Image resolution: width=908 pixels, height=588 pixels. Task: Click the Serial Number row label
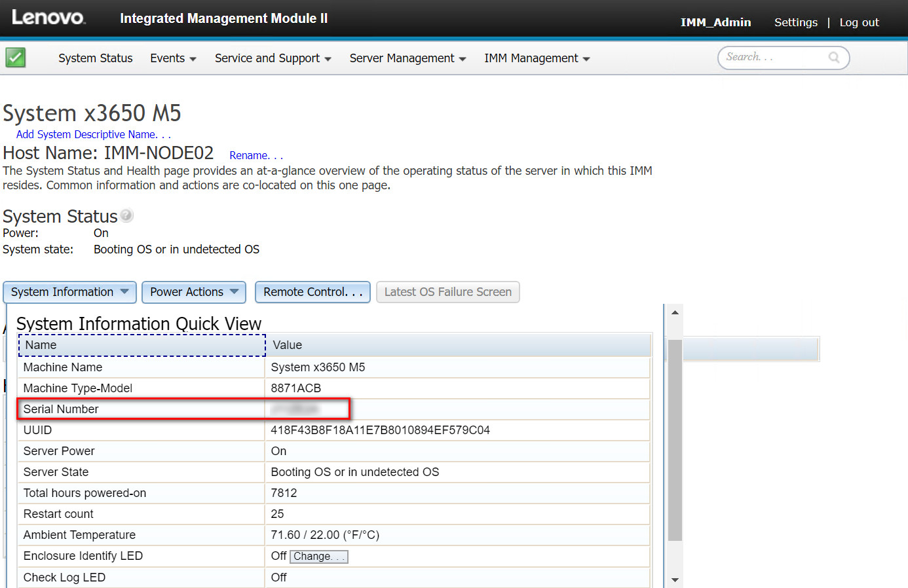(61, 409)
